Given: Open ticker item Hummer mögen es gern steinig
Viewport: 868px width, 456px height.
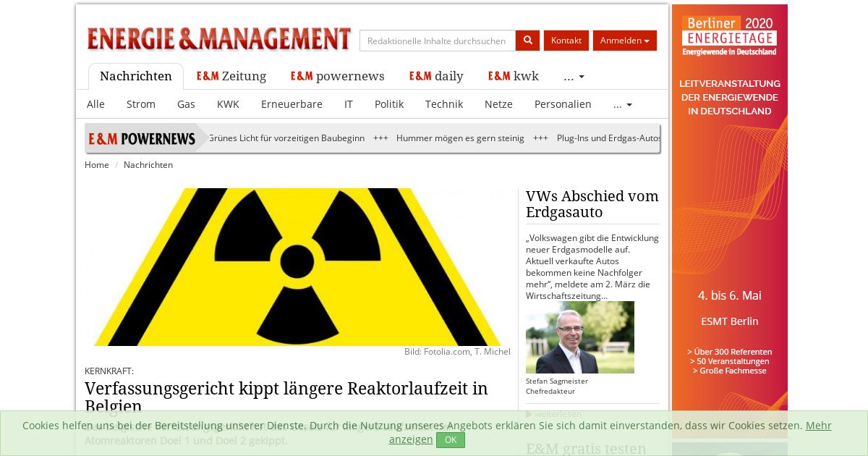Looking at the screenshot, I should 460,138.
